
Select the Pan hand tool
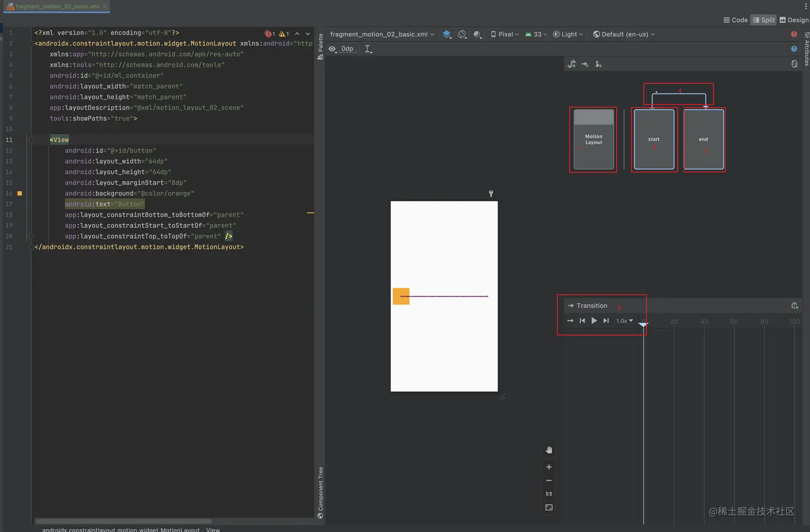[x=549, y=450]
